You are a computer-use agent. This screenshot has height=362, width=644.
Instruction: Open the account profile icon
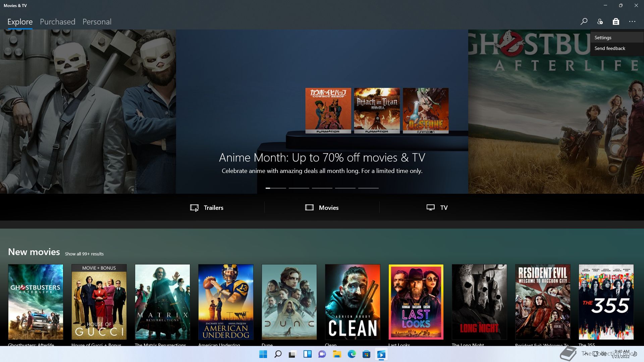tap(600, 21)
